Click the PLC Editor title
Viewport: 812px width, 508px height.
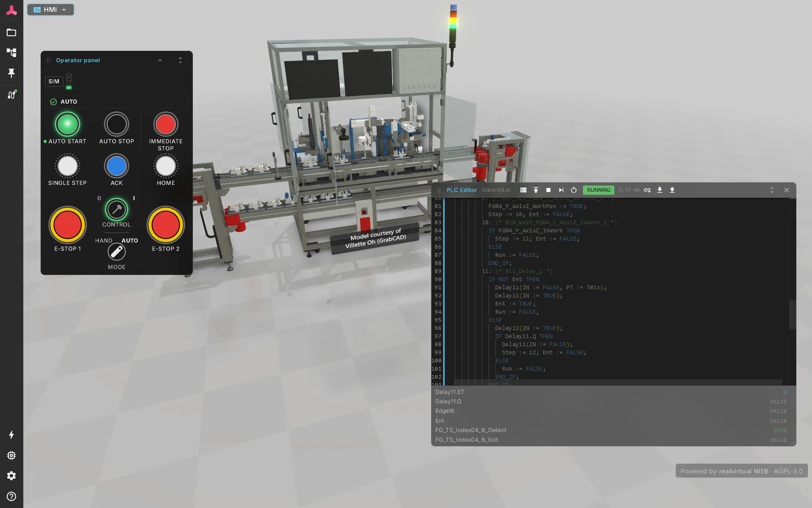pos(462,190)
